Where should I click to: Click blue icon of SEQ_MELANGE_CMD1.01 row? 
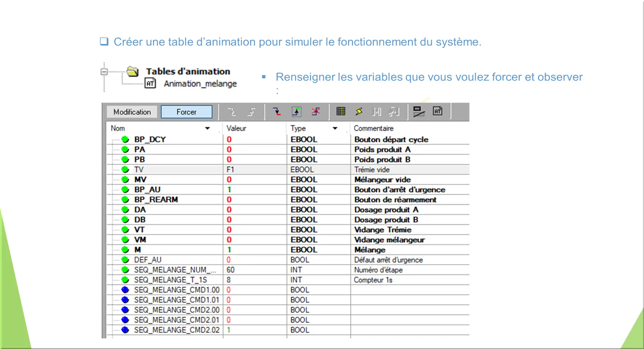(125, 300)
